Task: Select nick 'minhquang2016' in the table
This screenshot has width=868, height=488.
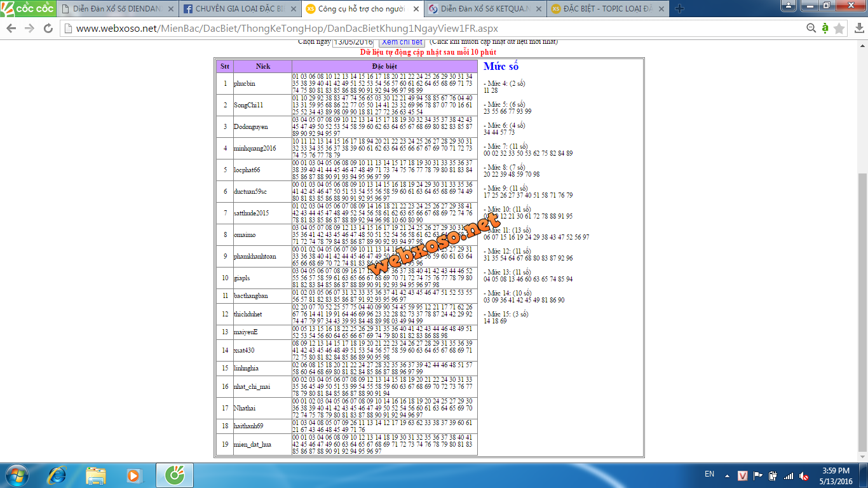Action: 255,148
